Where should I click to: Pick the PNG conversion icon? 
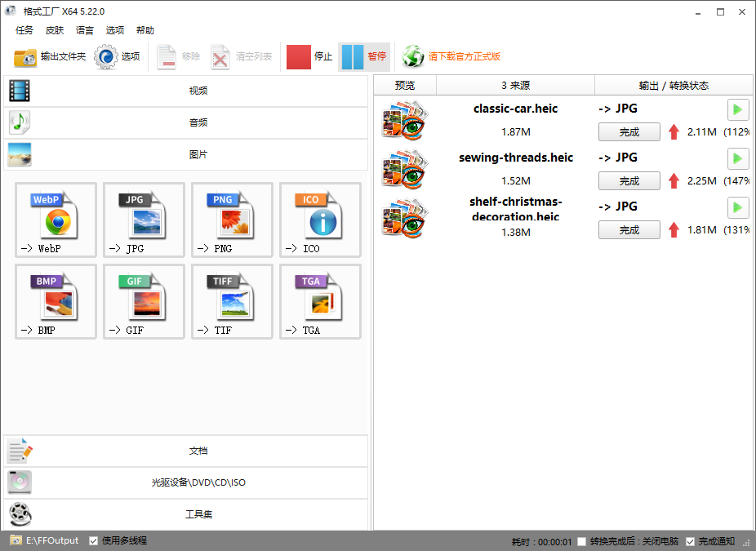233,220
